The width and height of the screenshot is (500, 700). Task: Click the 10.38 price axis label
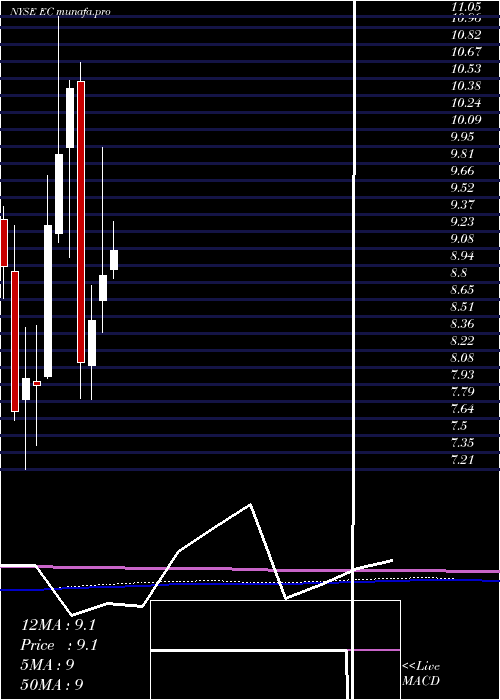(466, 86)
